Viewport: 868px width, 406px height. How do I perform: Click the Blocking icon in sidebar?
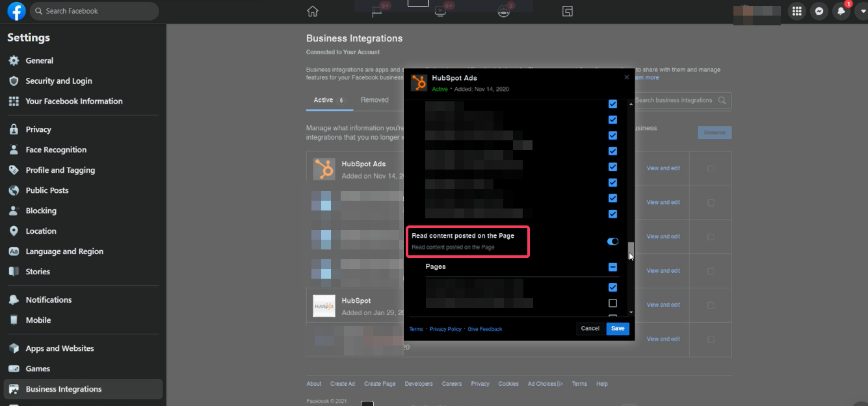14,210
